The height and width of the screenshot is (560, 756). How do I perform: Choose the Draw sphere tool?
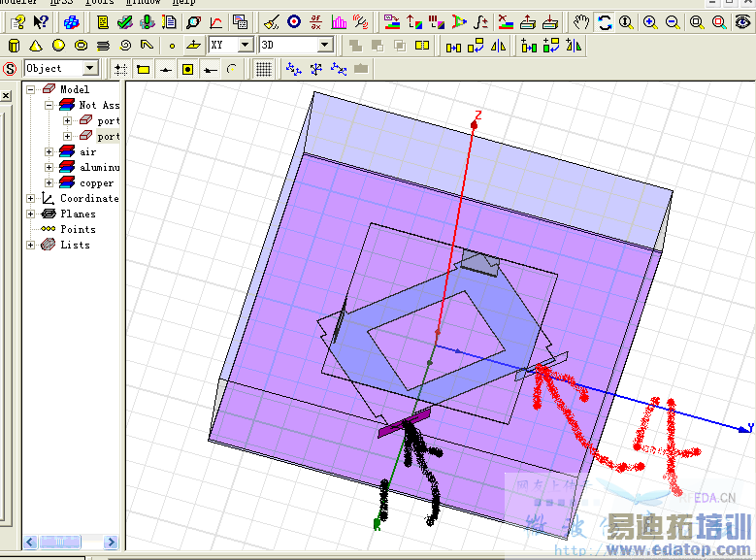tap(58, 45)
